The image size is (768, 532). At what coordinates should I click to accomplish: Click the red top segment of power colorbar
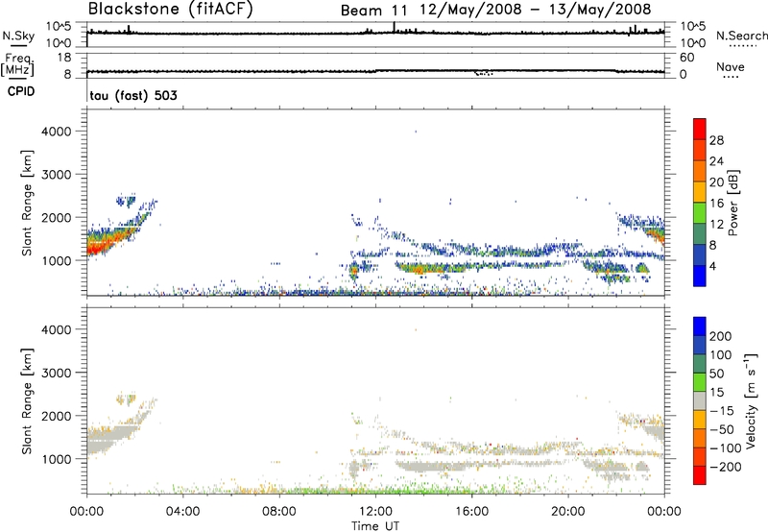[700, 129]
